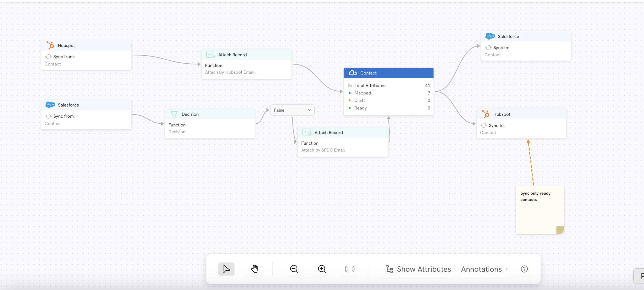The width and height of the screenshot is (644, 290).
Task: Click the dropdown arrow beside Annotations
Action: (507, 269)
